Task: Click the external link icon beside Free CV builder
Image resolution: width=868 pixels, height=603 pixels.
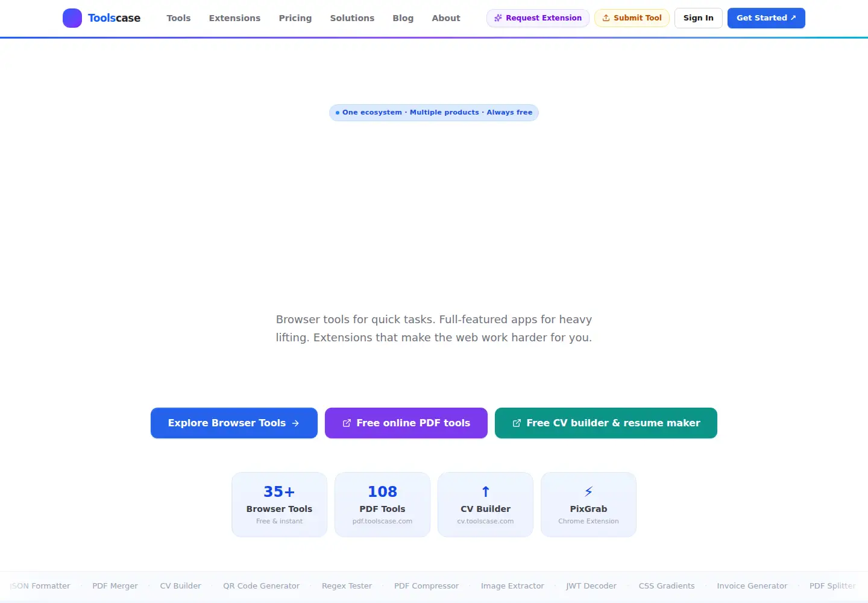Action: pyautogui.click(x=517, y=423)
